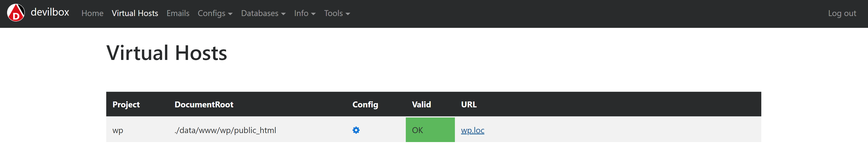This screenshot has width=868, height=164.
Task: Expand the Databases dropdown
Action: click(263, 13)
